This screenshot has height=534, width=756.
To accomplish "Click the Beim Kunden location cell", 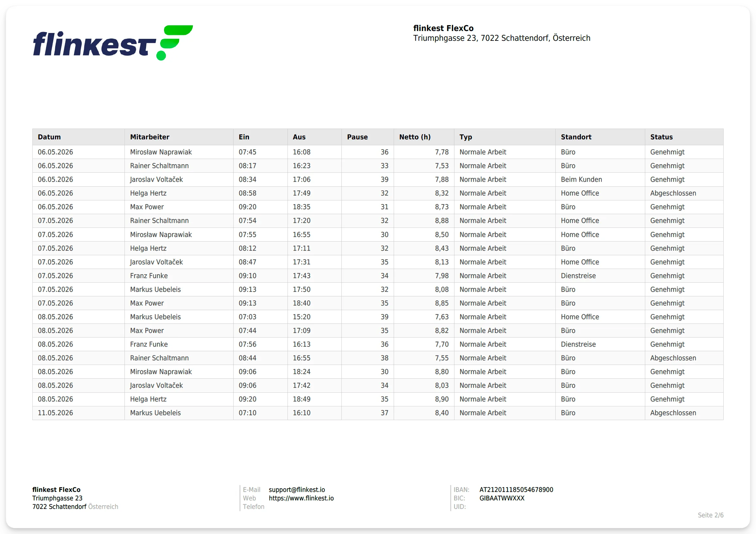I will click(x=581, y=179).
